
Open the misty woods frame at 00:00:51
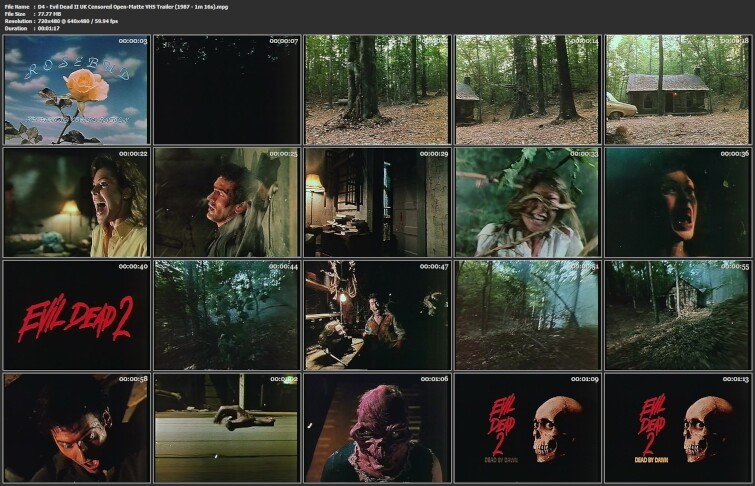pyautogui.click(x=528, y=315)
